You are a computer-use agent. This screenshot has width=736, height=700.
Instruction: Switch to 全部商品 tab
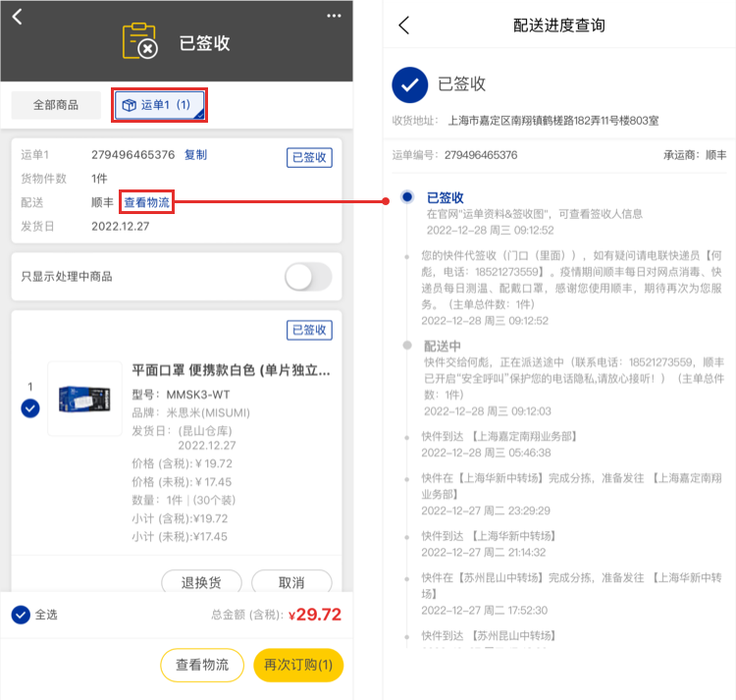(58, 105)
